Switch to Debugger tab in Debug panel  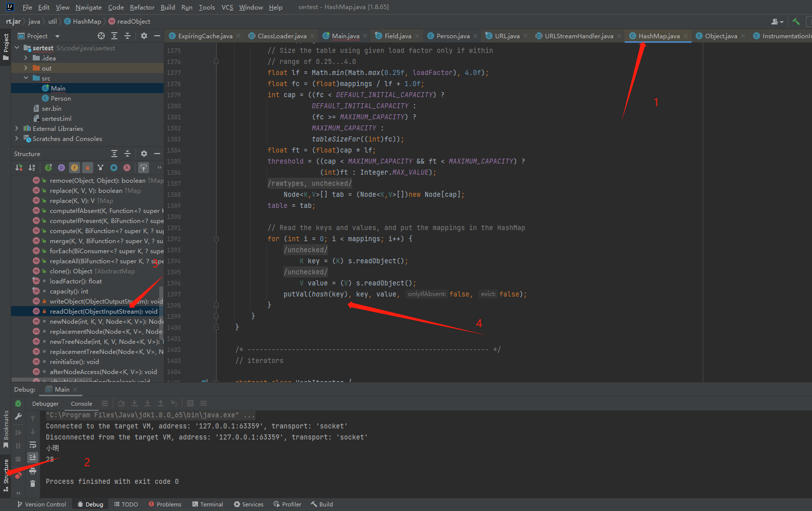tap(45, 404)
